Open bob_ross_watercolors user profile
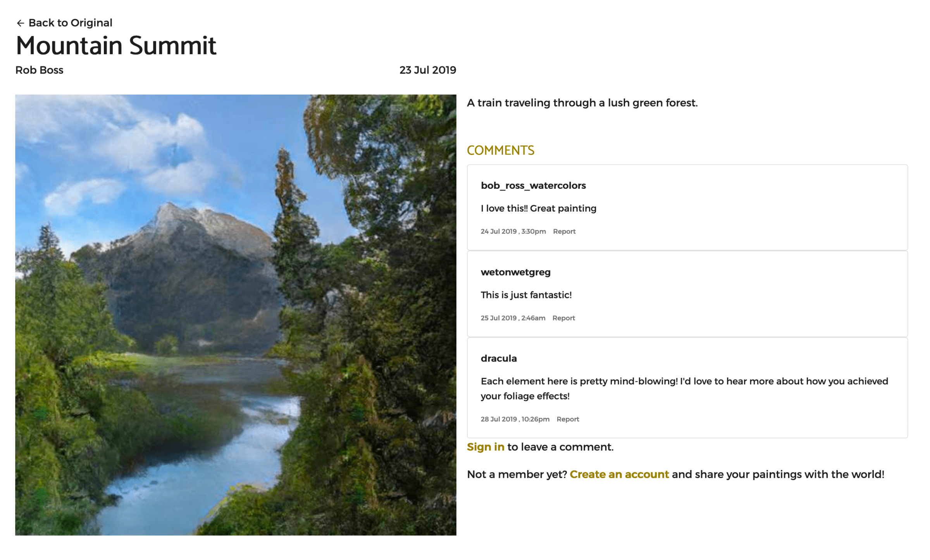Image resolution: width=930 pixels, height=560 pixels. [x=533, y=186]
